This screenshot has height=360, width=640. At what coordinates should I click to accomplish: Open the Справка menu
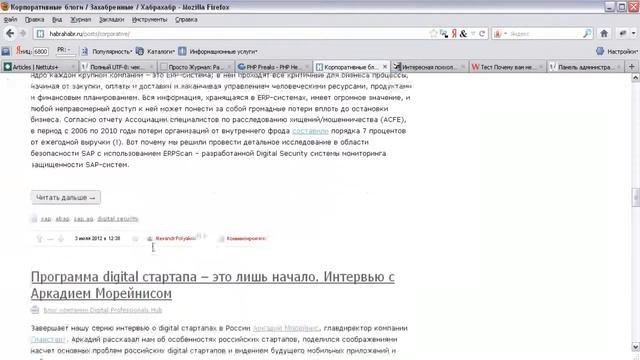coord(186,20)
